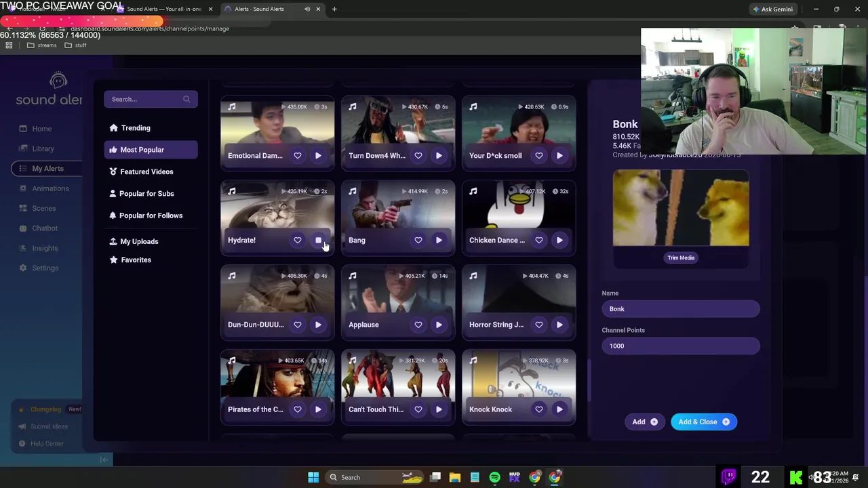Screen dimensions: 868x488
Task: Play the Can't Touch This sound
Action: 439,409
